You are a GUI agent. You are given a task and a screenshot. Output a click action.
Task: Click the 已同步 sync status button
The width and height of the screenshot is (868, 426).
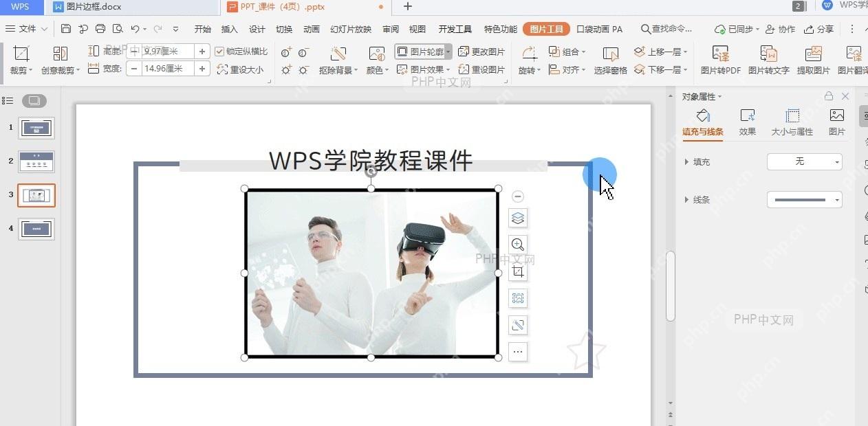tap(737, 29)
